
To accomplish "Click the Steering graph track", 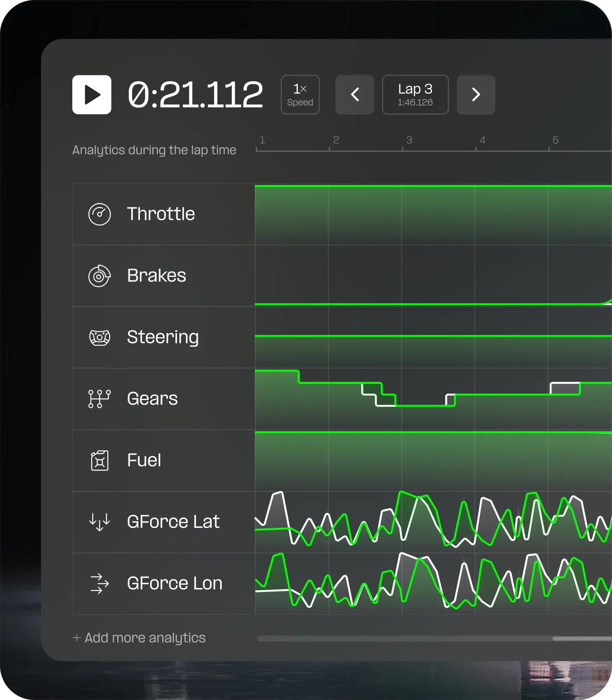I will point(434,337).
